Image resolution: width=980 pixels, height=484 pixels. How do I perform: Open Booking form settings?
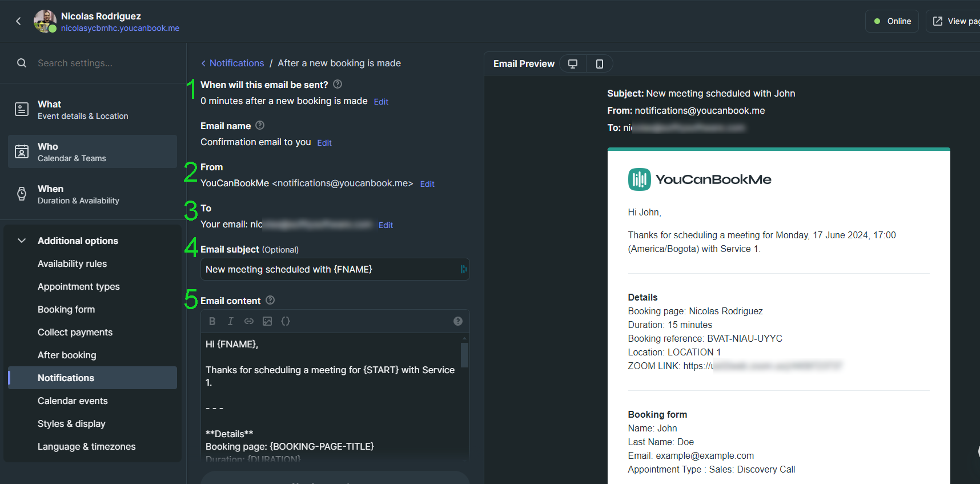[66, 309]
